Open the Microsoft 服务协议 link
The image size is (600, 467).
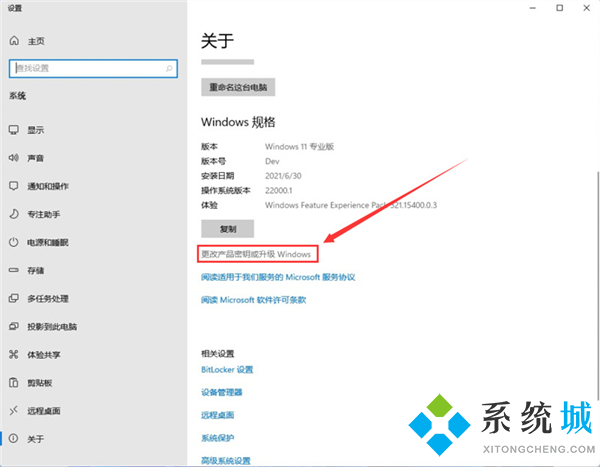click(278, 277)
